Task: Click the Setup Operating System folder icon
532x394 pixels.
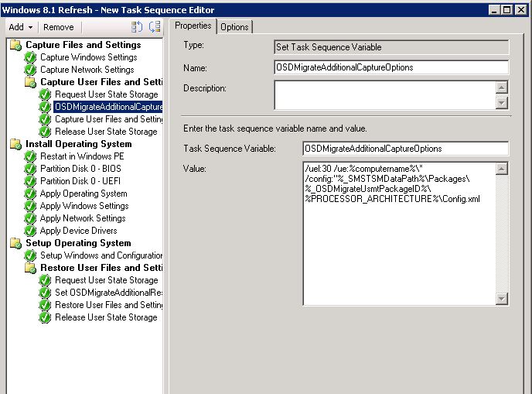Action: pos(15,243)
